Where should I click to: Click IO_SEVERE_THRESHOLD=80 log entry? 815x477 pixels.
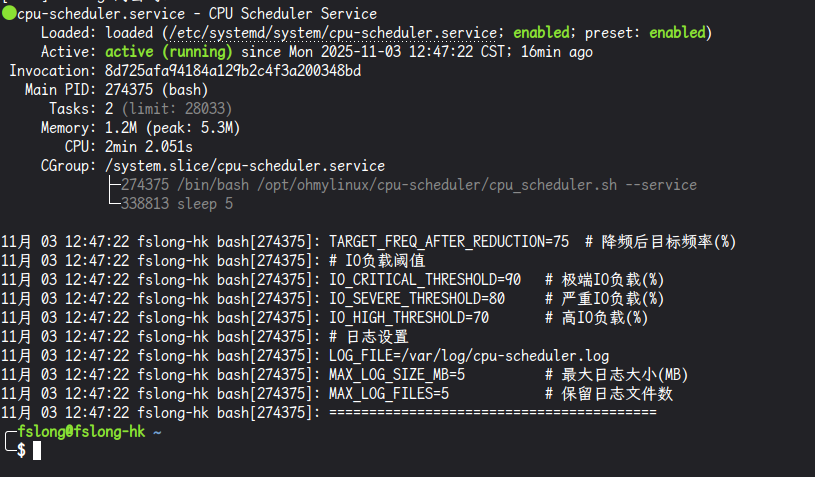coord(417,299)
